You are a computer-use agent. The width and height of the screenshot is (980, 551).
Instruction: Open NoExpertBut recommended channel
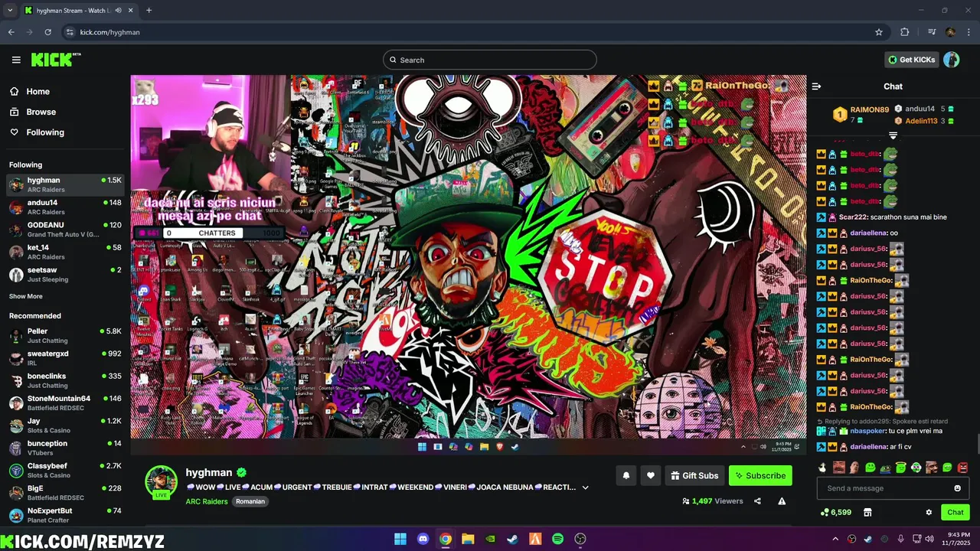click(65, 515)
